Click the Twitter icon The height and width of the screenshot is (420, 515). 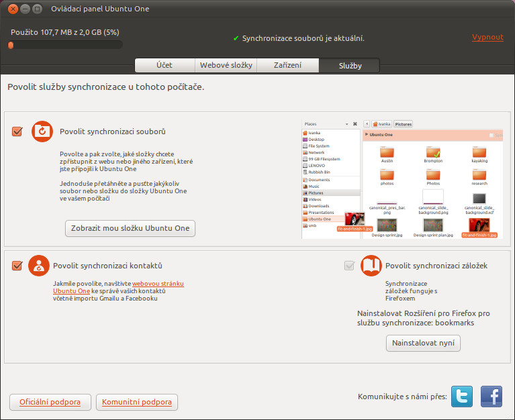[462, 397]
